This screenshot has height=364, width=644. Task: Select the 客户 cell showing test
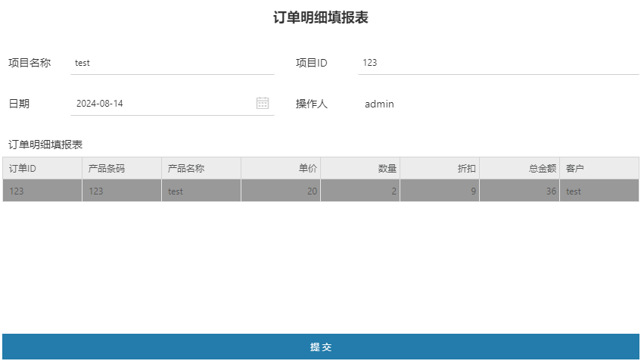pos(599,191)
